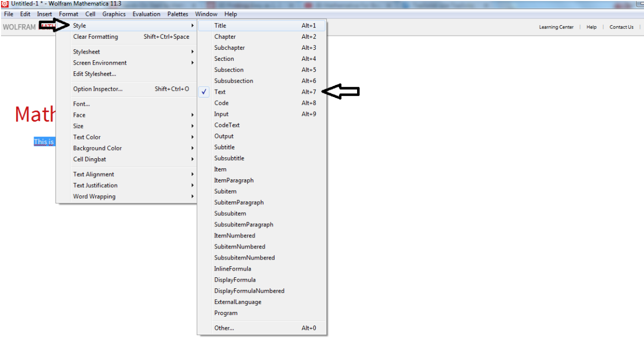
Task: Apply the CodeText style
Action: [262, 125]
